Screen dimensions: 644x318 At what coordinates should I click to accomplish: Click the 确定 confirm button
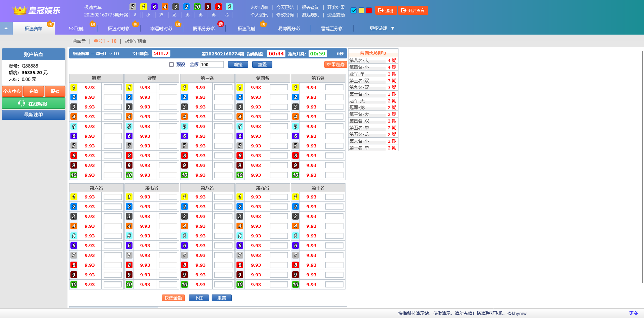pos(238,64)
